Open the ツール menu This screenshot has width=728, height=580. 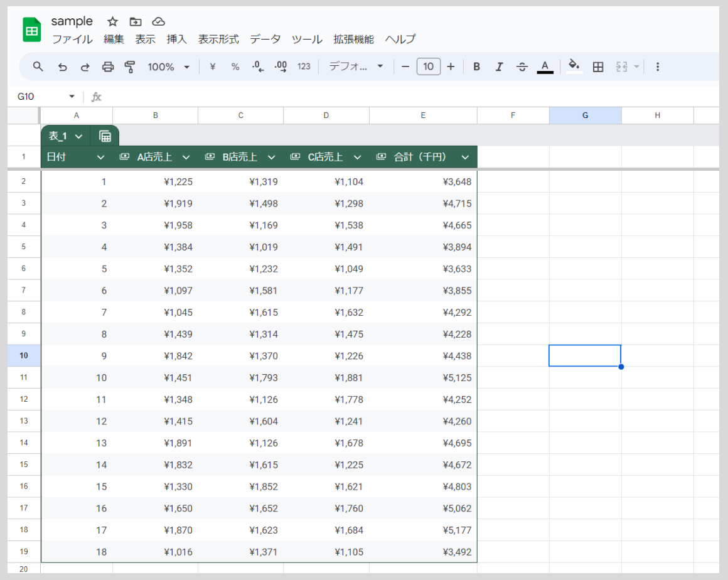pyautogui.click(x=307, y=40)
